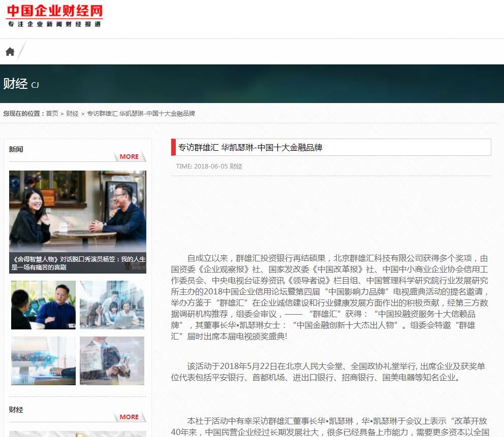Click MORE button in 新闻 section
504x437 pixels.
coord(129,156)
